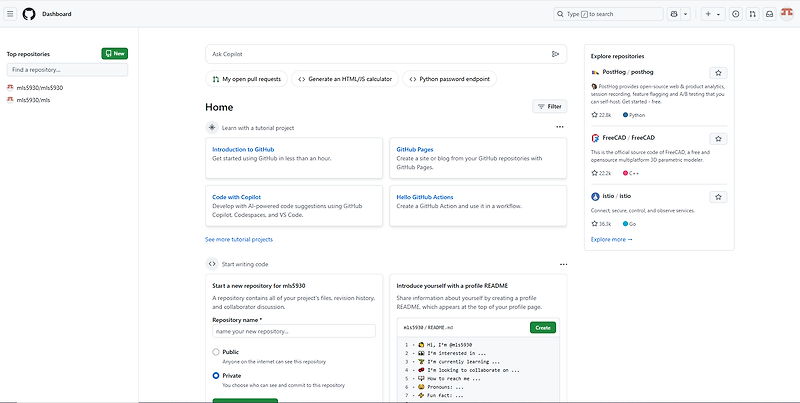Screen dimensions: 800x403
Task: Focus the Find a repository field
Action: coord(67,70)
